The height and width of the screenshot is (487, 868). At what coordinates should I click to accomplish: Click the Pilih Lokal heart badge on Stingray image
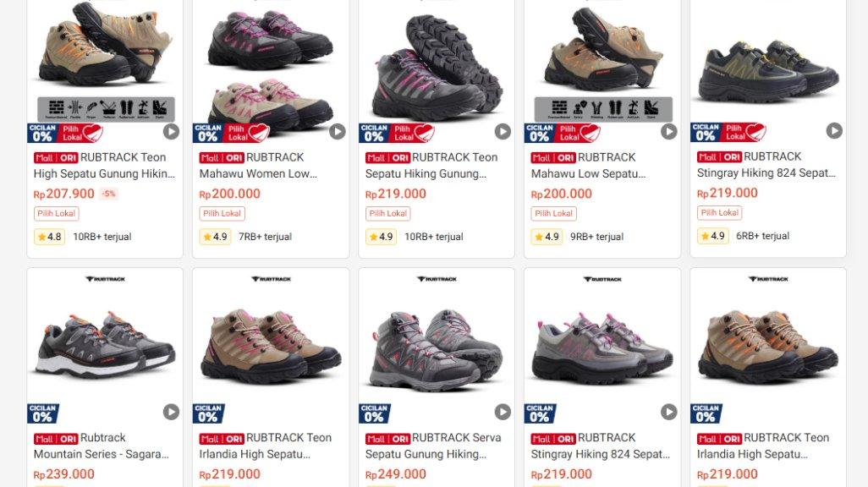(x=744, y=132)
